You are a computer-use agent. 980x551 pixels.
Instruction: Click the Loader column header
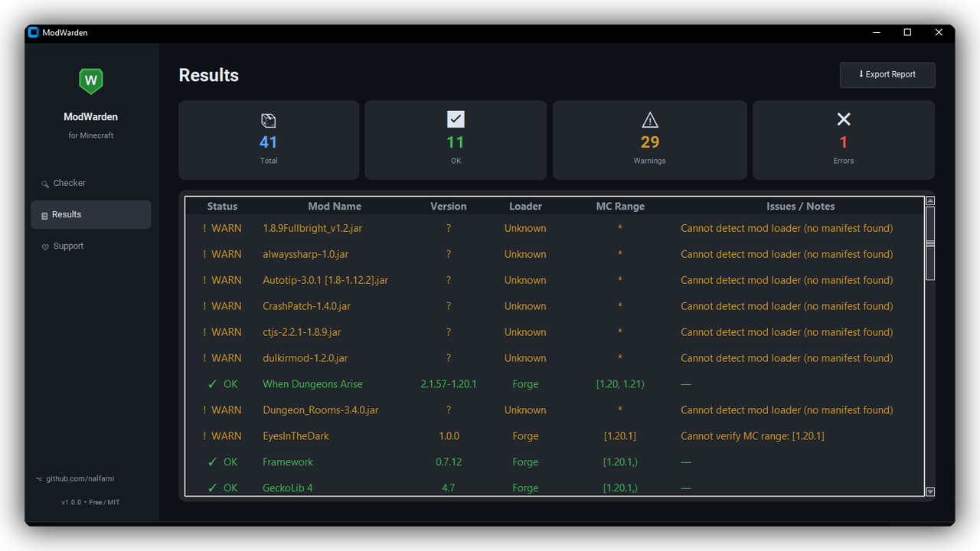pos(525,207)
